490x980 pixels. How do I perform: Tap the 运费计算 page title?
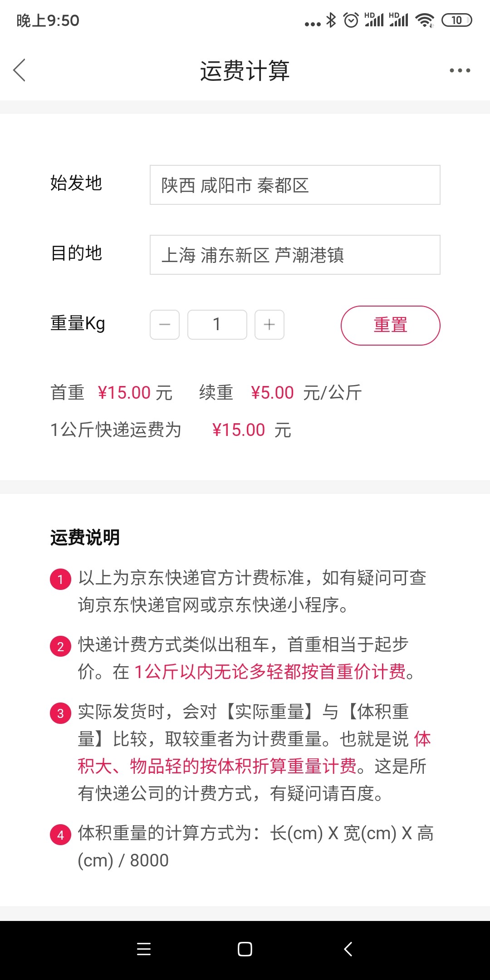245,71
